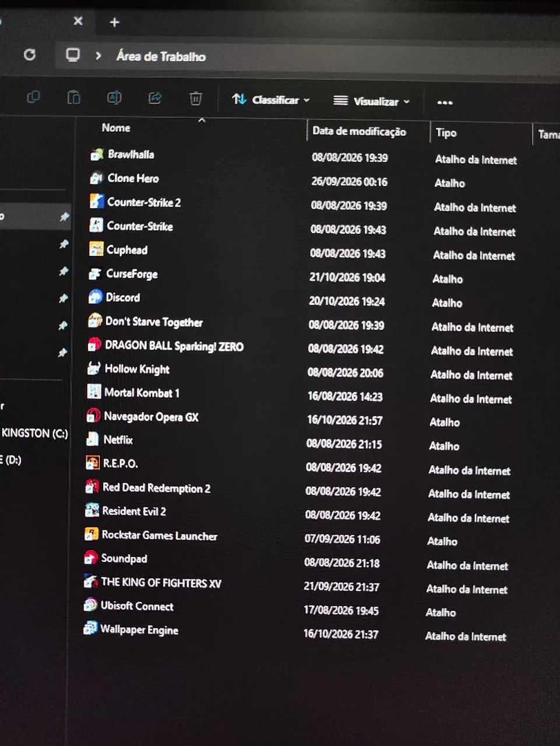The width and height of the screenshot is (560, 746).
Task: Click the Don't Starve Together icon
Action: 94,321
